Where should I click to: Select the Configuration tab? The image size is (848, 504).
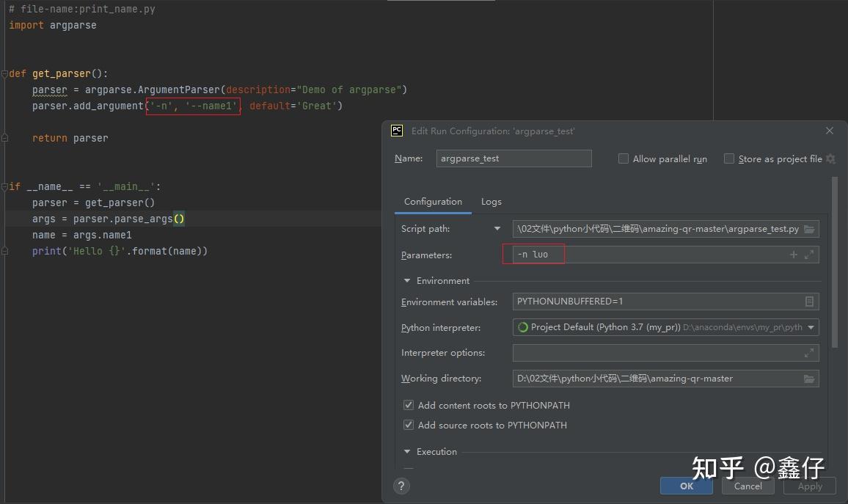(433, 202)
